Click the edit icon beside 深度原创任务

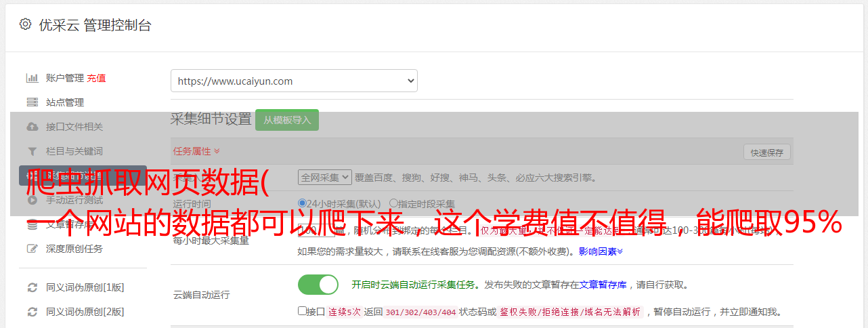32,249
